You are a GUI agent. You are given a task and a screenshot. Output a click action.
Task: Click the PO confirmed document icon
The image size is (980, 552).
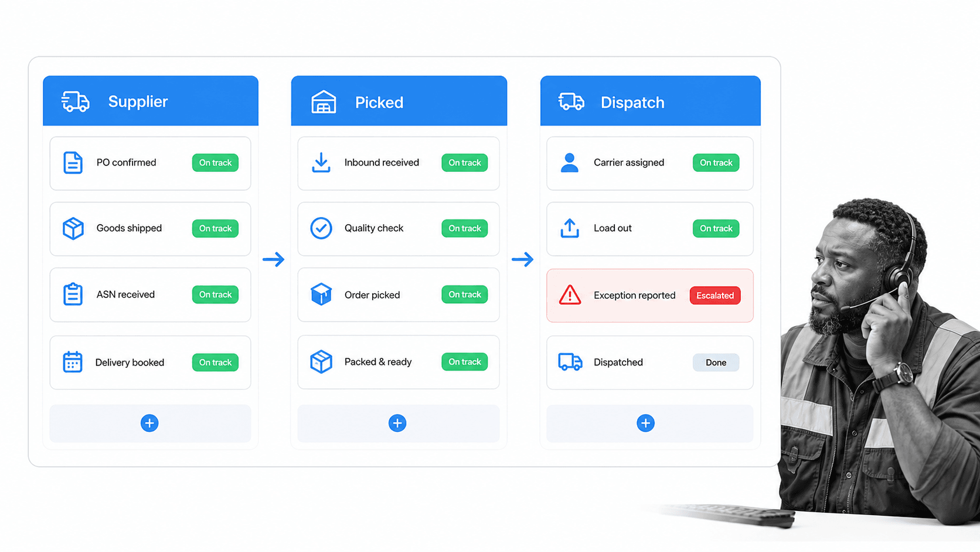pos(73,162)
